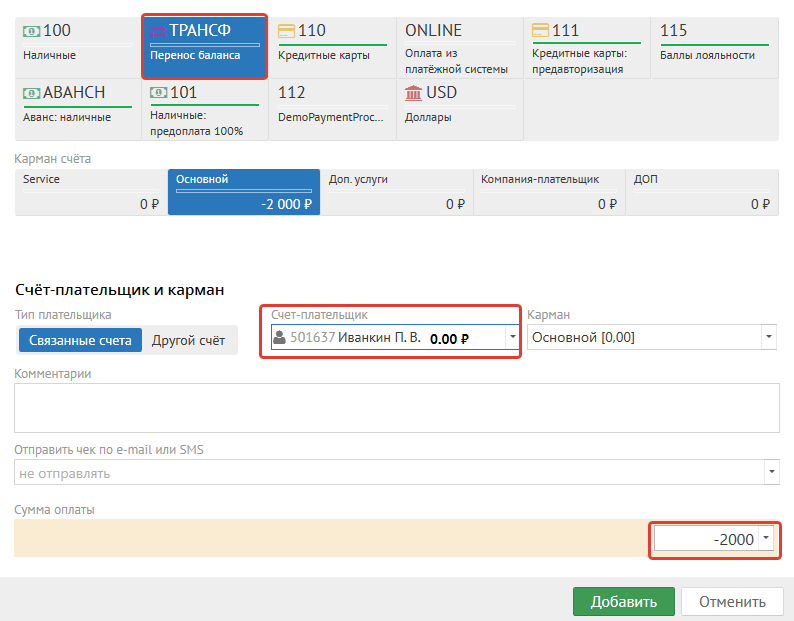This screenshot has width=794, height=621.
Task: Click the banknote icon on АВАНСН tile
Action: pos(31,93)
